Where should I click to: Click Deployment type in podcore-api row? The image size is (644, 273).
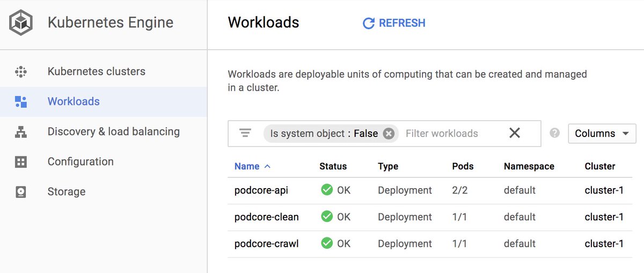pyautogui.click(x=405, y=190)
